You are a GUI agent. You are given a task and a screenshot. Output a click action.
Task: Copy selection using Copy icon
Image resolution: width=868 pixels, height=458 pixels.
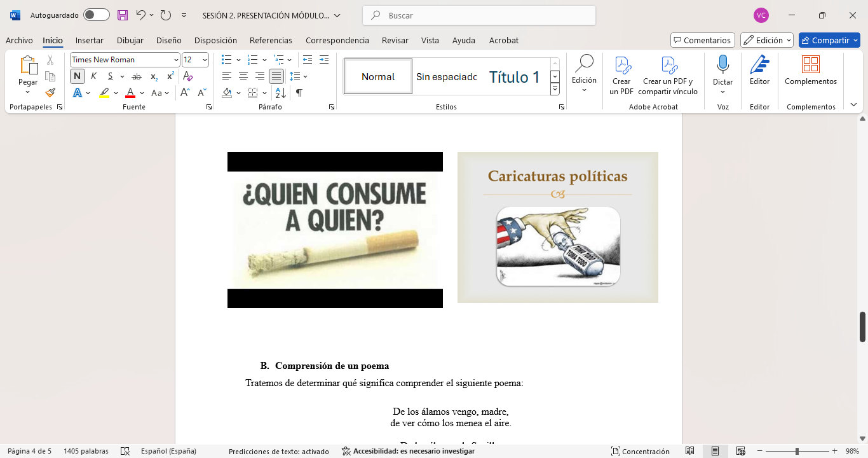pyautogui.click(x=50, y=76)
